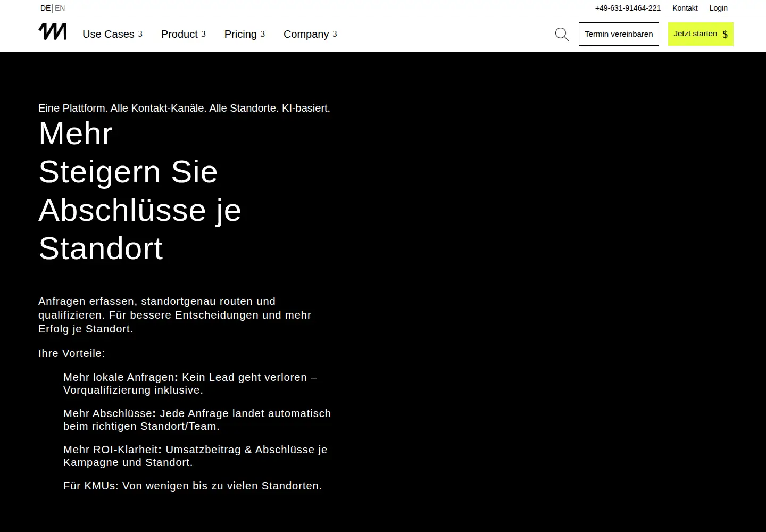Go to the Login page

(718, 8)
